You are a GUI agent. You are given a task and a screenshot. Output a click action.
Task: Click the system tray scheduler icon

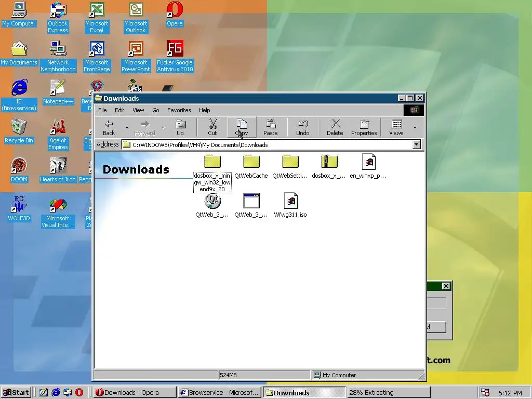[485, 393]
